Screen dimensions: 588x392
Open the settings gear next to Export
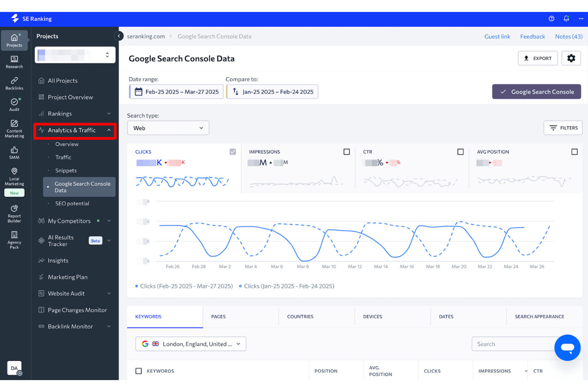click(571, 58)
